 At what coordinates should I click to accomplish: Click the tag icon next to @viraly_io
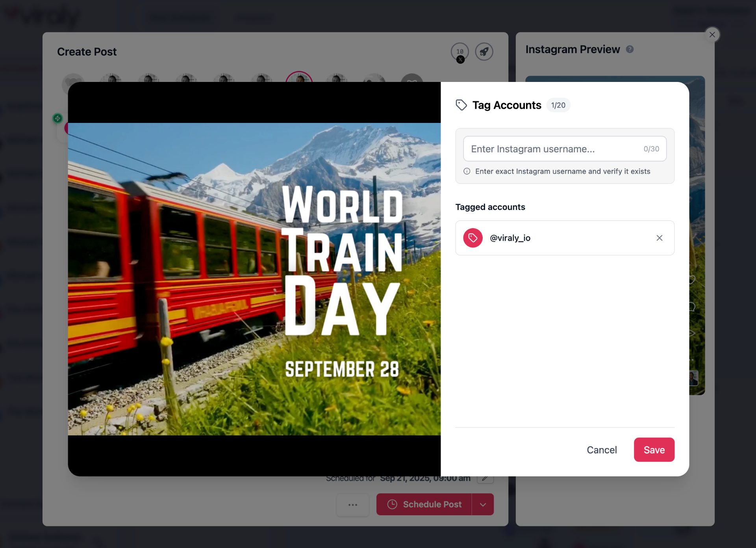click(473, 238)
